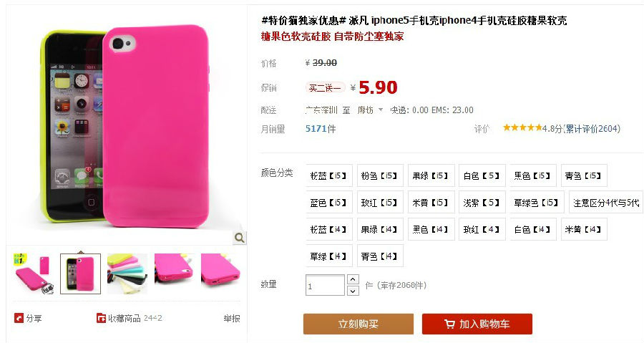Viewport: 644px width, 343px height.
Task: Click the magnifier zoom icon on product image
Action: pyautogui.click(x=240, y=238)
